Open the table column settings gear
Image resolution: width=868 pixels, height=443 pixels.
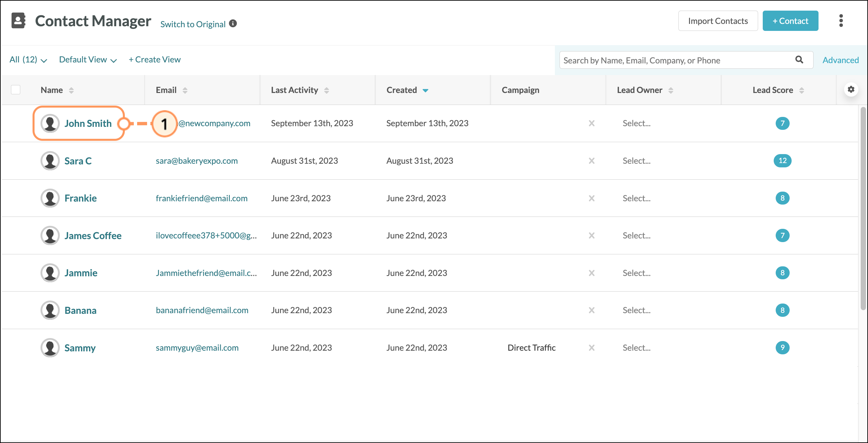pyautogui.click(x=851, y=90)
